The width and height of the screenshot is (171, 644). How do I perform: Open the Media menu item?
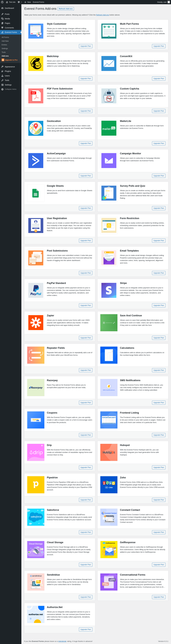click(11, 19)
